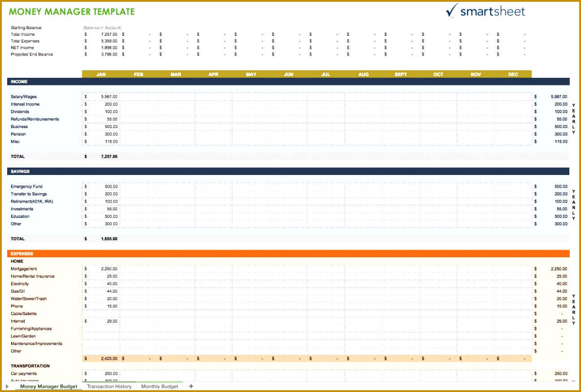Select the MAR column header
581x392 pixels.
click(176, 74)
